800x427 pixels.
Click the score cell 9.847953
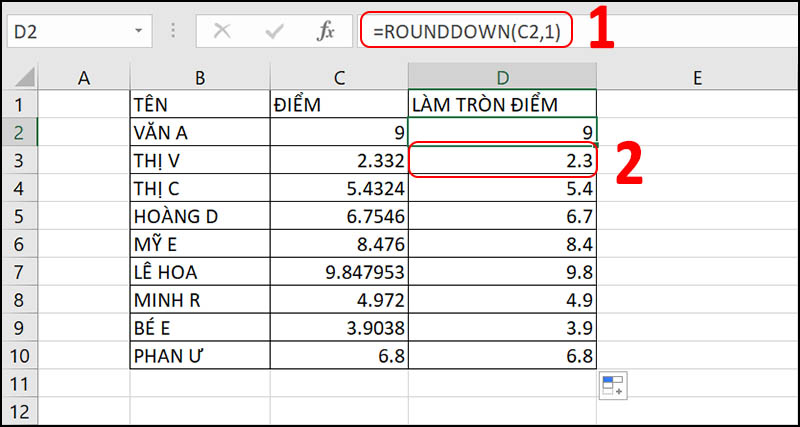339,272
